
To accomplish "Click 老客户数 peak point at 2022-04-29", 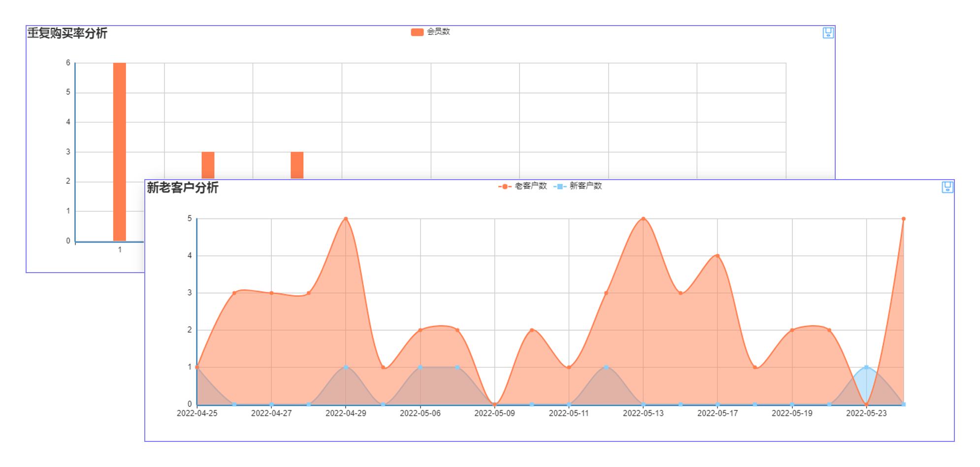I will click(x=346, y=219).
